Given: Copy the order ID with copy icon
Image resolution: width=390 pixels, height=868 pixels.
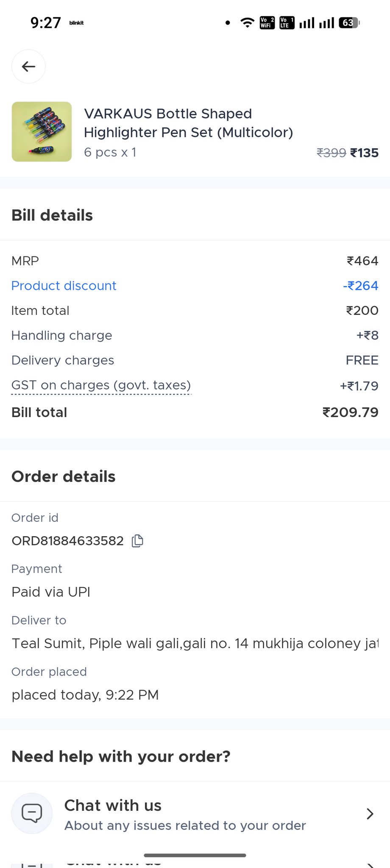Looking at the screenshot, I should point(137,541).
